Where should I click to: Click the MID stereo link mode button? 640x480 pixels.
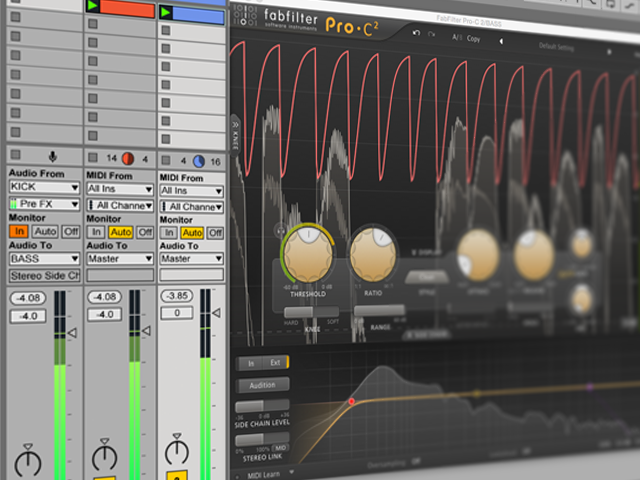click(x=280, y=448)
